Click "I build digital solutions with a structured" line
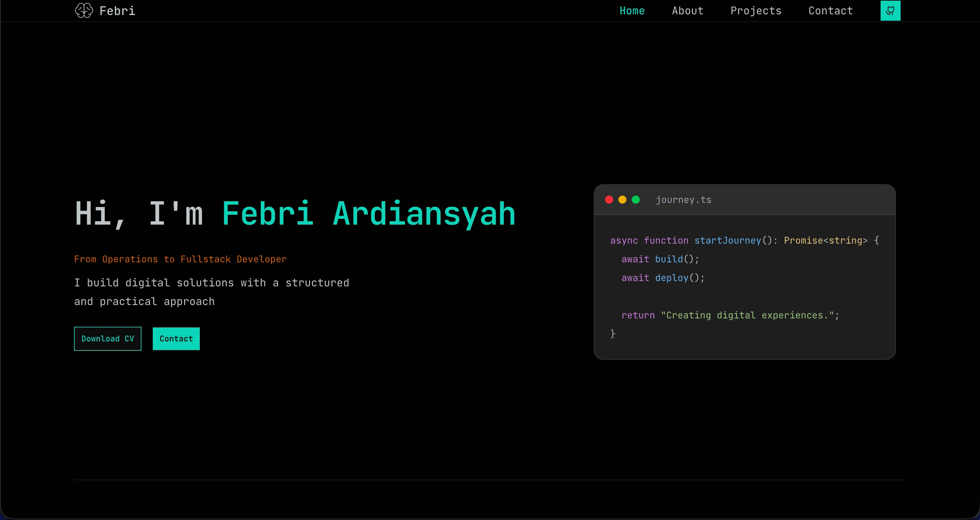Image resolution: width=980 pixels, height=520 pixels. [211, 283]
